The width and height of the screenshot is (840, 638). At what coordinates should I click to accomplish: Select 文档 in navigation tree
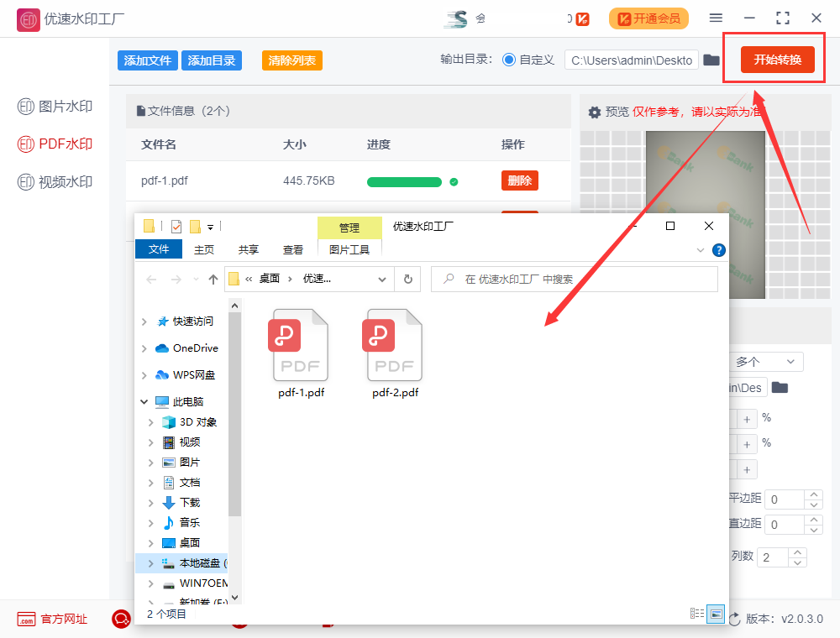tap(181, 483)
